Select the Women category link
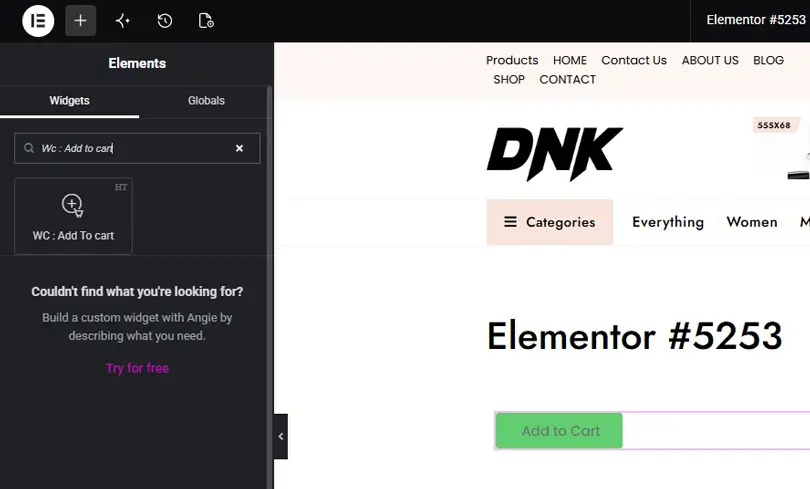This screenshot has width=810, height=489. 752,222
